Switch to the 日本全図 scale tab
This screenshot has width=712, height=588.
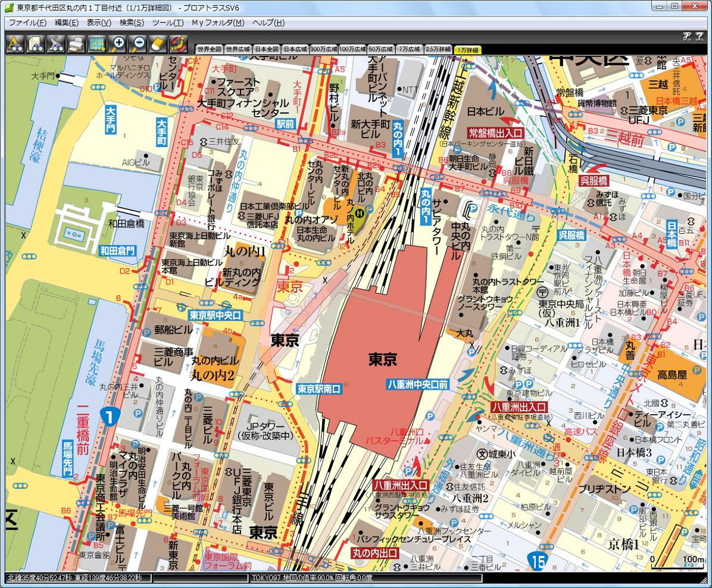point(267,49)
